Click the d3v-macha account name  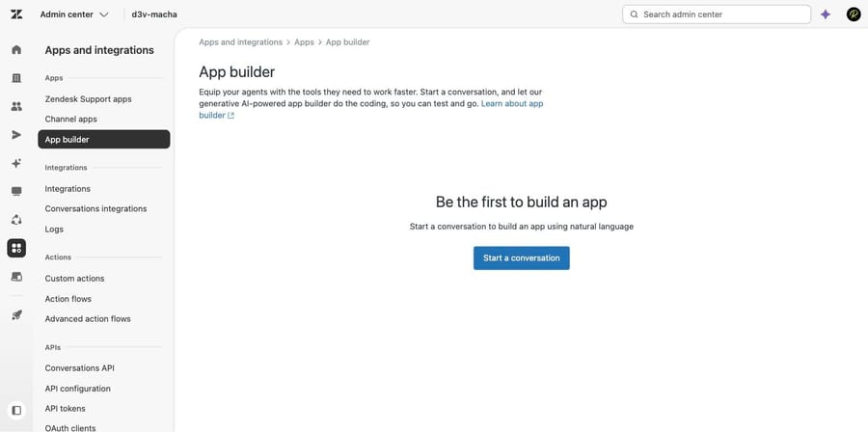point(154,14)
